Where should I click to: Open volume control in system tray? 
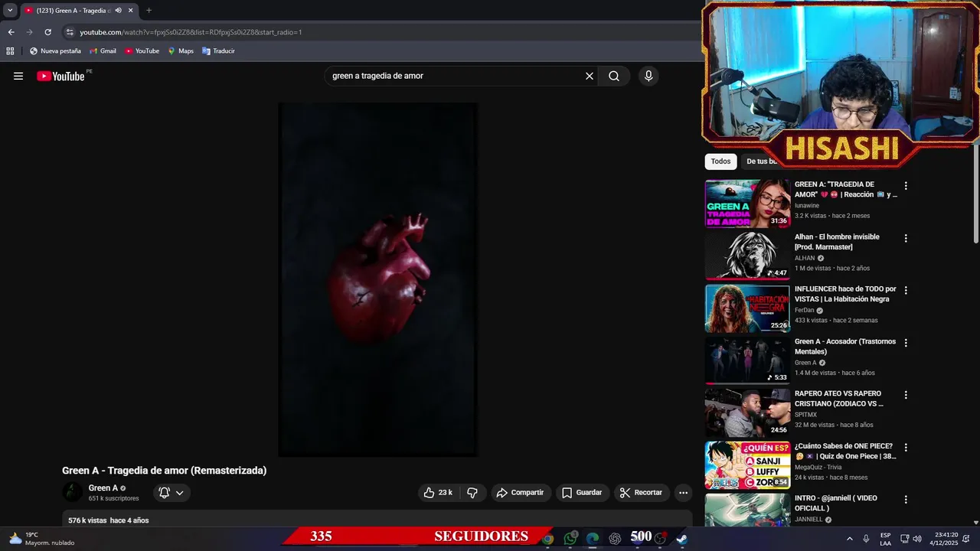click(x=917, y=539)
